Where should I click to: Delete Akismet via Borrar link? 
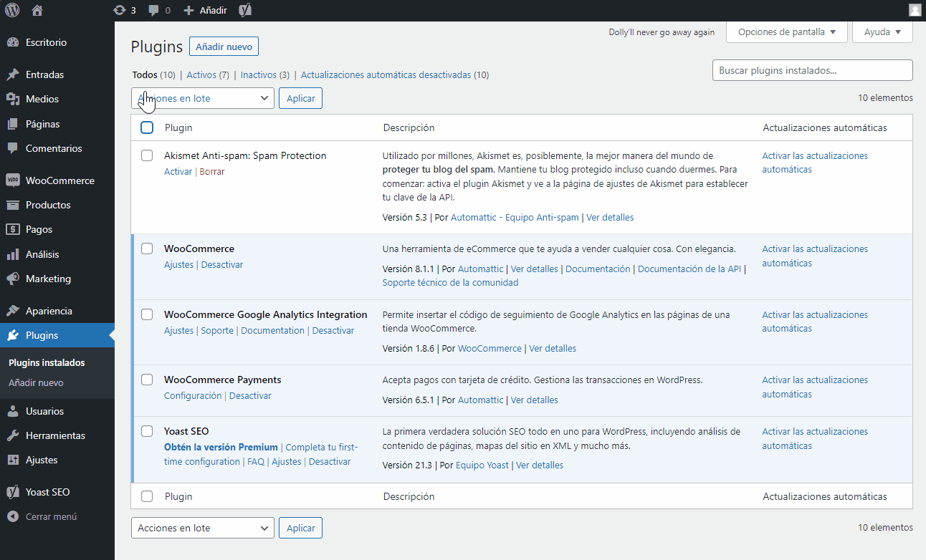(212, 171)
